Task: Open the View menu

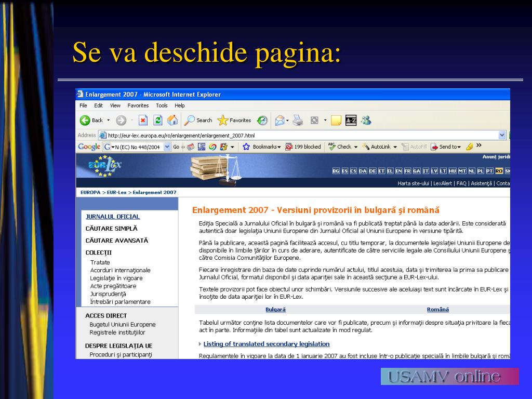Action: (x=115, y=105)
